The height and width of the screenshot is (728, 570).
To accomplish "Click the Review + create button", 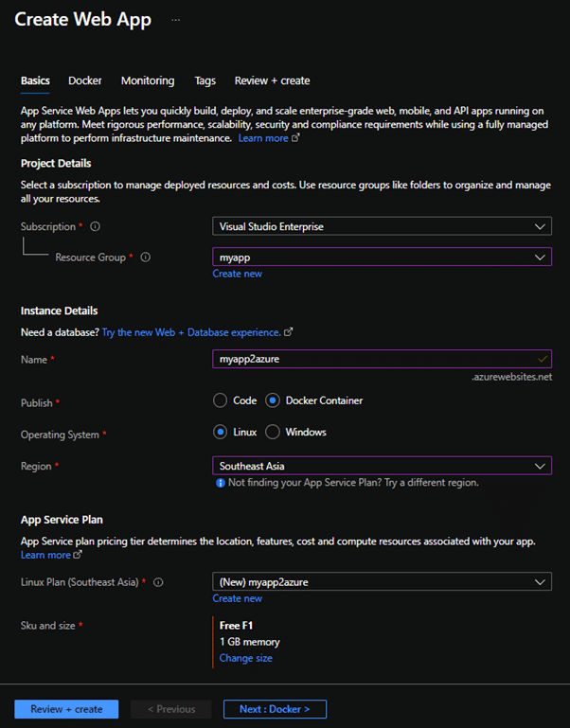I will [66, 709].
